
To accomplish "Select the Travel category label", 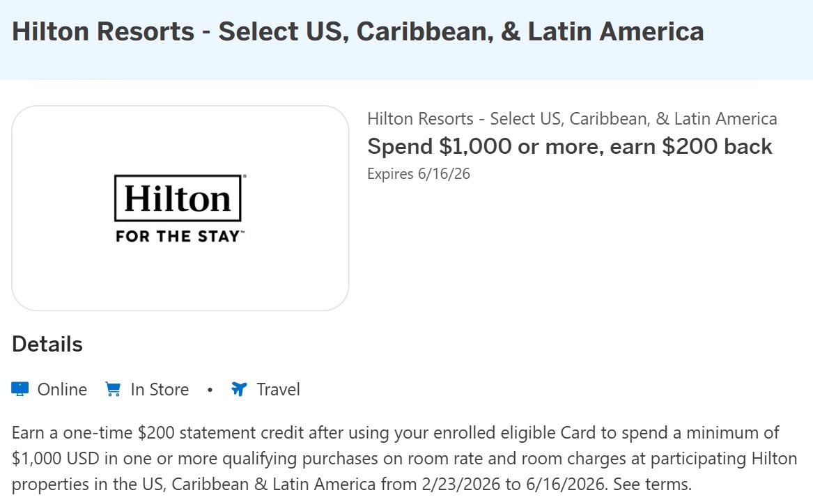I will 278,389.
